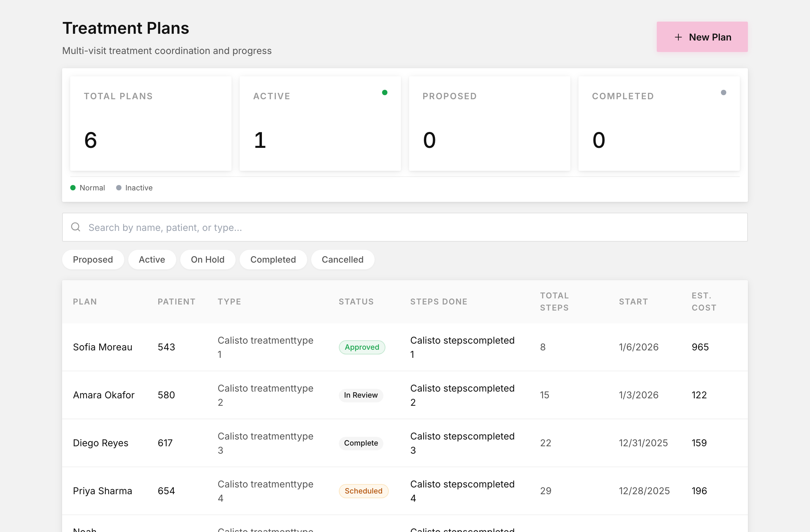Image resolution: width=810 pixels, height=532 pixels.
Task: Click patient number 580
Action: click(166, 395)
